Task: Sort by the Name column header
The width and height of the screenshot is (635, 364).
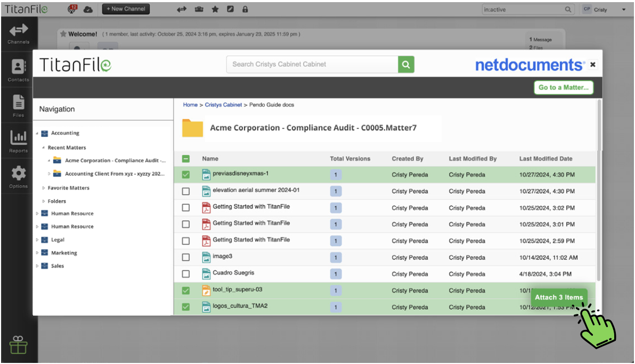Action: [x=210, y=159]
